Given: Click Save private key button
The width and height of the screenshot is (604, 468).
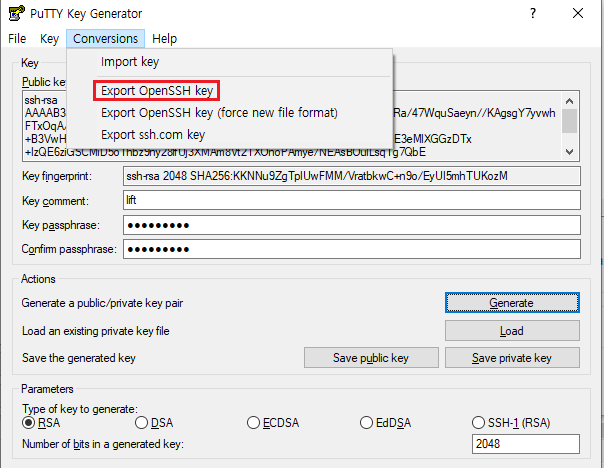Looking at the screenshot, I should pyautogui.click(x=512, y=358).
